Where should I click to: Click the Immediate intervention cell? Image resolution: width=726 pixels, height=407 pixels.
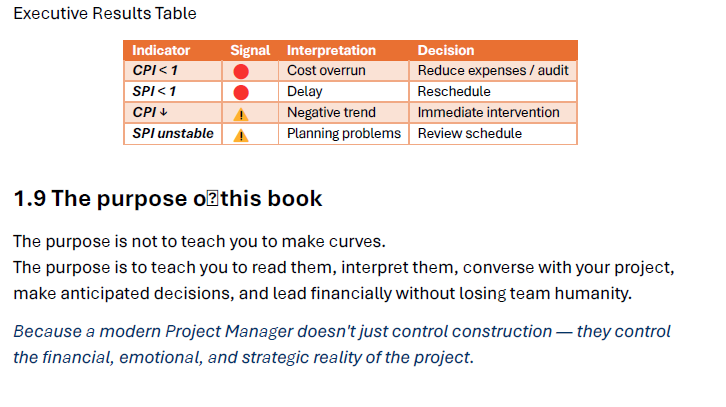click(493, 113)
